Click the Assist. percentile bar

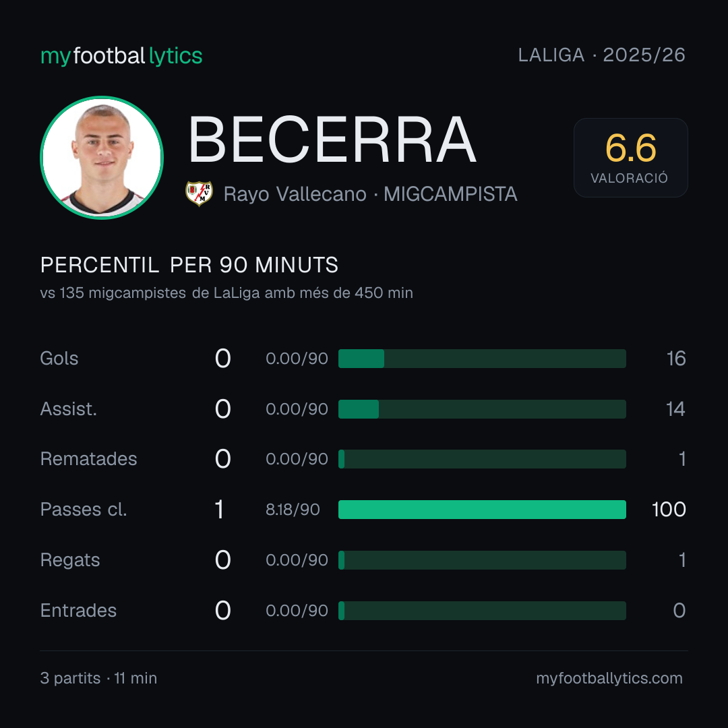point(482,409)
